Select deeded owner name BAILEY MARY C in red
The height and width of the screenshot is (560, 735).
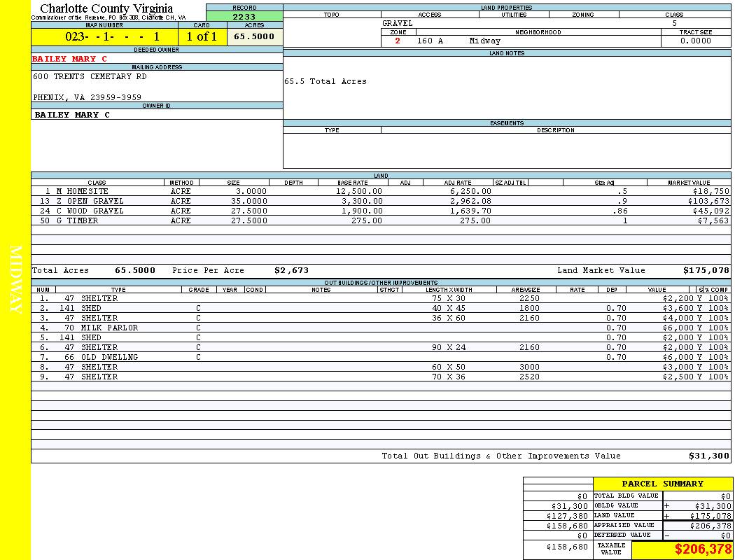(70, 59)
